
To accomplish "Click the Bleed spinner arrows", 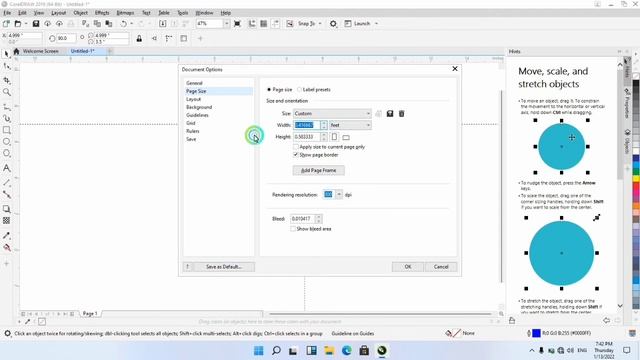I will tap(319, 219).
